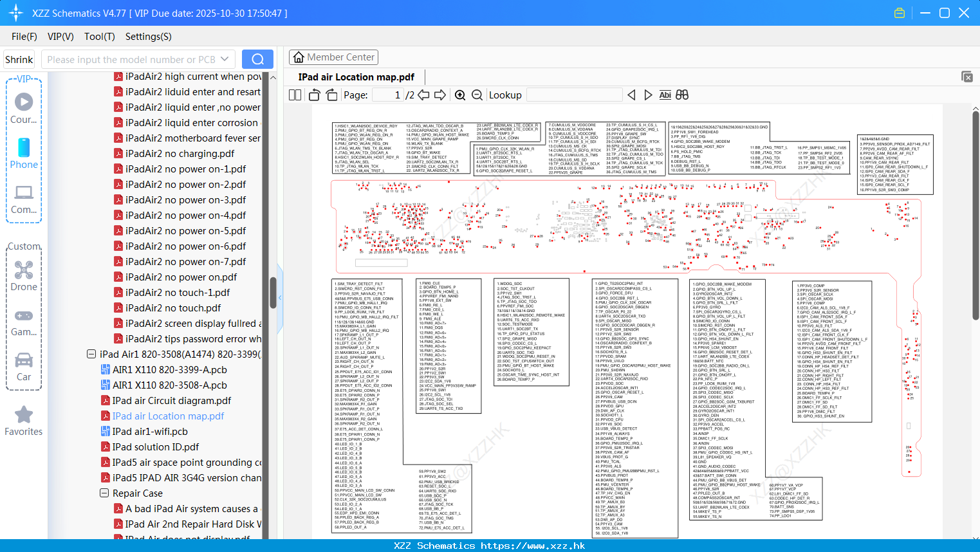Viewport: 980px width, 552px height.
Task: Click the page number input field
Action: pos(388,95)
